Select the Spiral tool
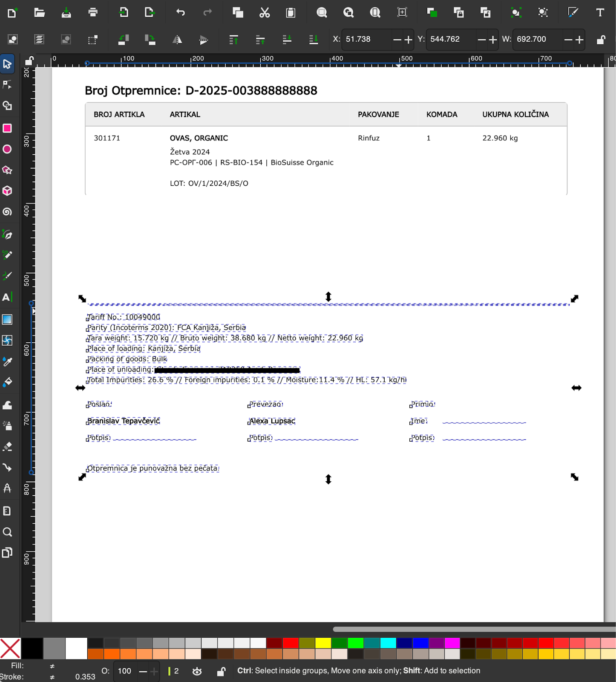 click(x=7, y=212)
